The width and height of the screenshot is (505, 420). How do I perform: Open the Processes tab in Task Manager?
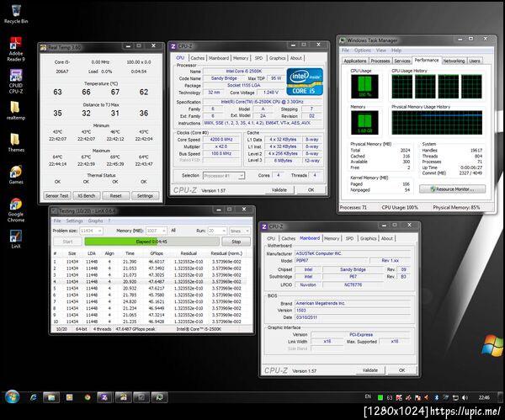pyautogui.click(x=380, y=61)
